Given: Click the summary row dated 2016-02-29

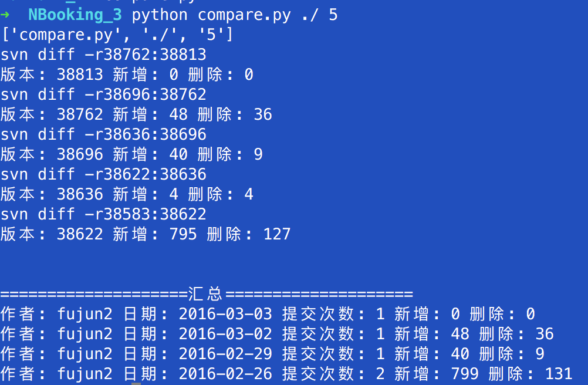Looking at the screenshot, I should 272,354.
